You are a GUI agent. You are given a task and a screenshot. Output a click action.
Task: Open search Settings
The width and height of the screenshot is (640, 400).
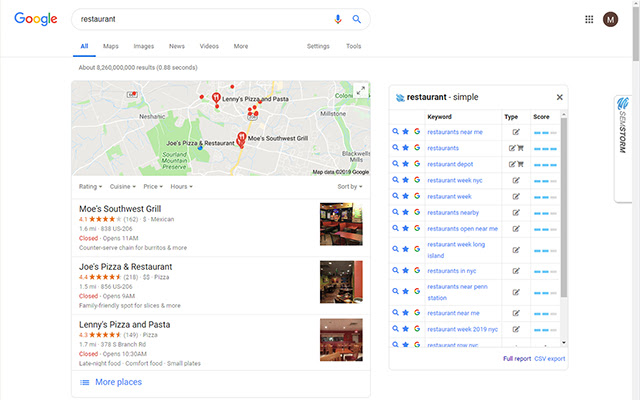[x=318, y=46]
